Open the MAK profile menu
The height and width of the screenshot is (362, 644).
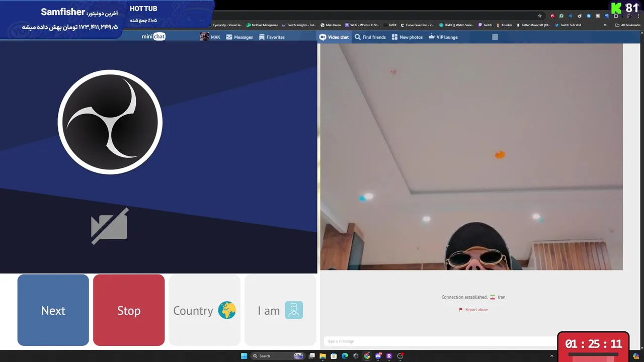[x=210, y=37]
